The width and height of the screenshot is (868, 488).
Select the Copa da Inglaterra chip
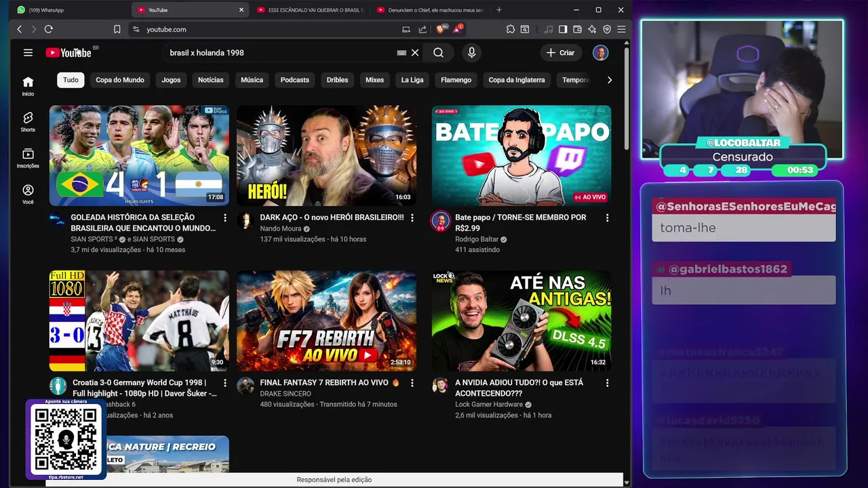tap(517, 80)
